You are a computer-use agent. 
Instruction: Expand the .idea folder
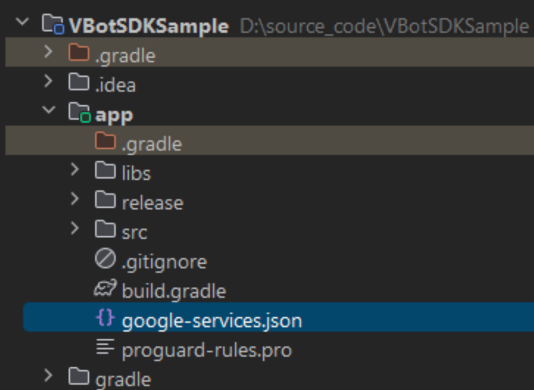click(48, 81)
